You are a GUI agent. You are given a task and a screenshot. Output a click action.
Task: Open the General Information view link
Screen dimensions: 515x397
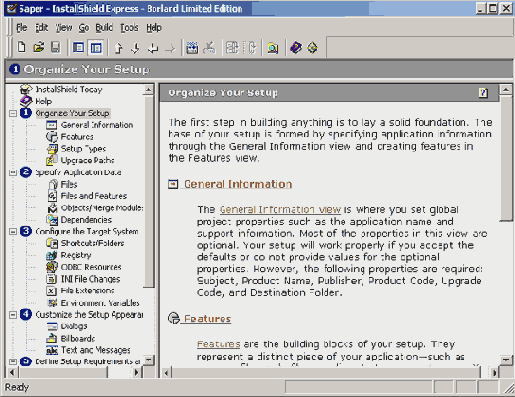tap(280, 210)
